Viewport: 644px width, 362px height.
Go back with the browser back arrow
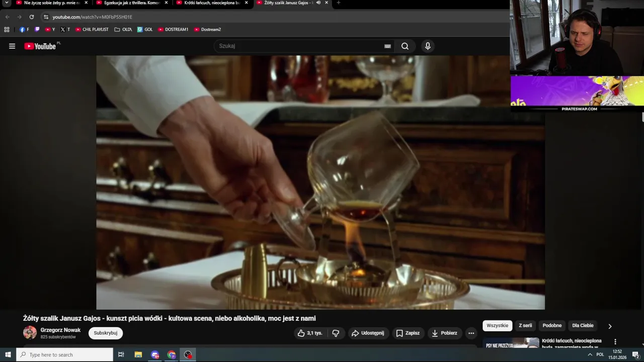[x=7, y=17]
